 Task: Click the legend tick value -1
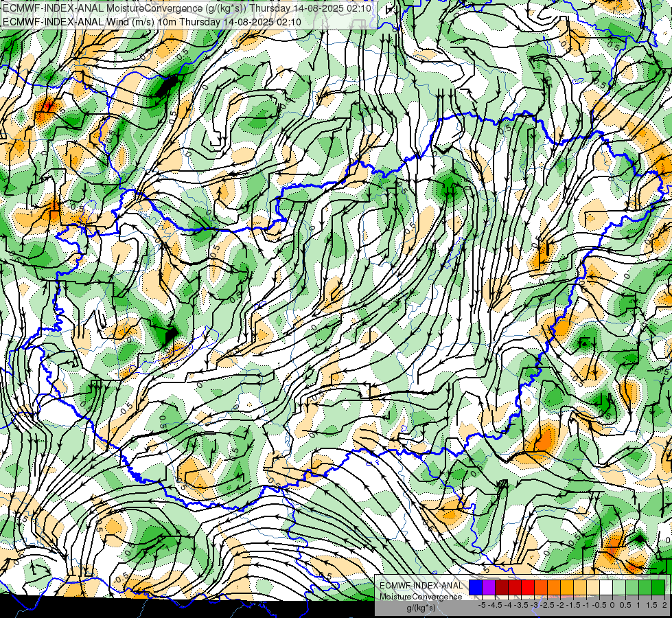586,605
